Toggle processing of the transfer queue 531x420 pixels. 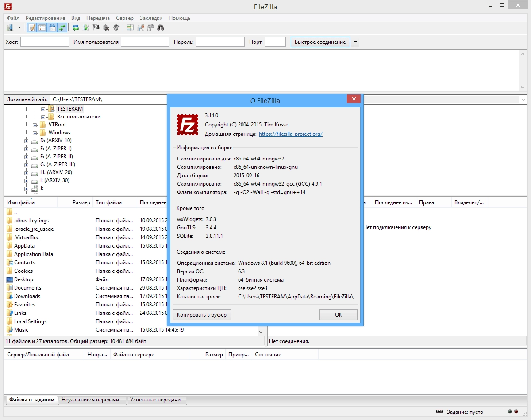tap(86, 27)
